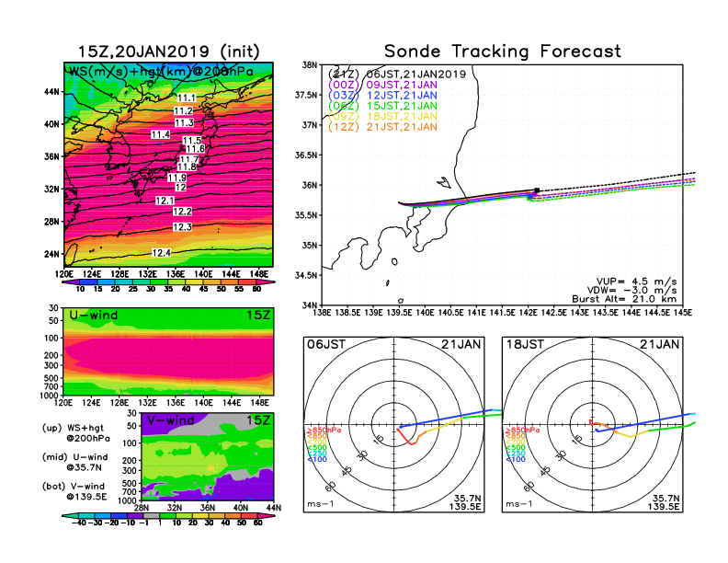This screenshot has height=563, width=728.
Task: Click the '28N' axis label under the V-wind panel
Action: pyautogui.click(x=141, y=508)
